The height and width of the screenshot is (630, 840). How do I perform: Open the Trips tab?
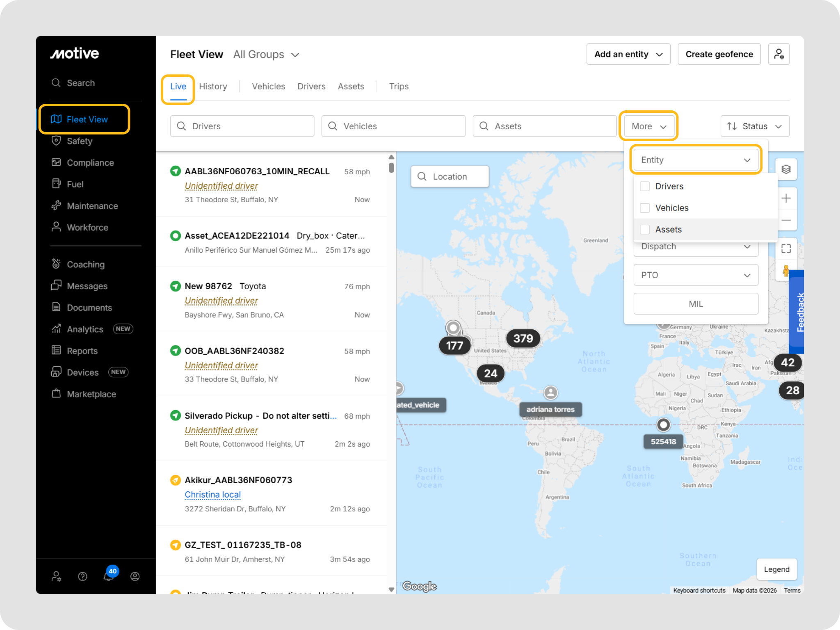click(x=399, y=87)
